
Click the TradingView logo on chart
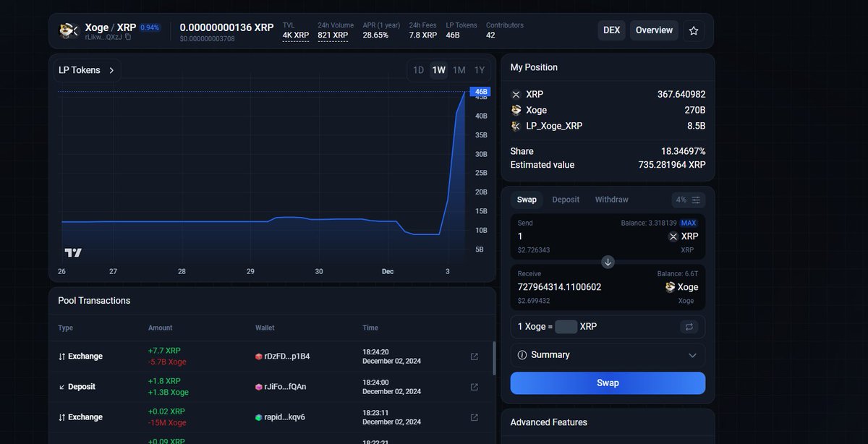73,252
